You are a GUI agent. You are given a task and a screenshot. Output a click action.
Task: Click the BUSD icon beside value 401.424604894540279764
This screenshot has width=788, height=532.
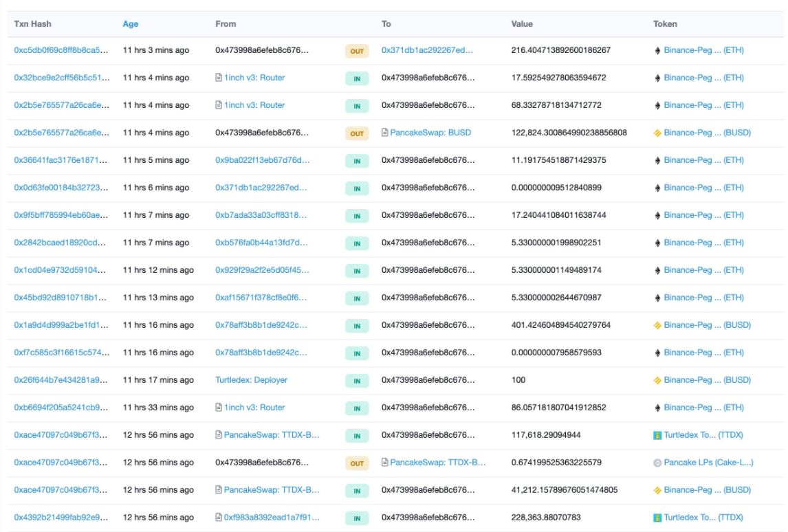(x=657, y=326)
